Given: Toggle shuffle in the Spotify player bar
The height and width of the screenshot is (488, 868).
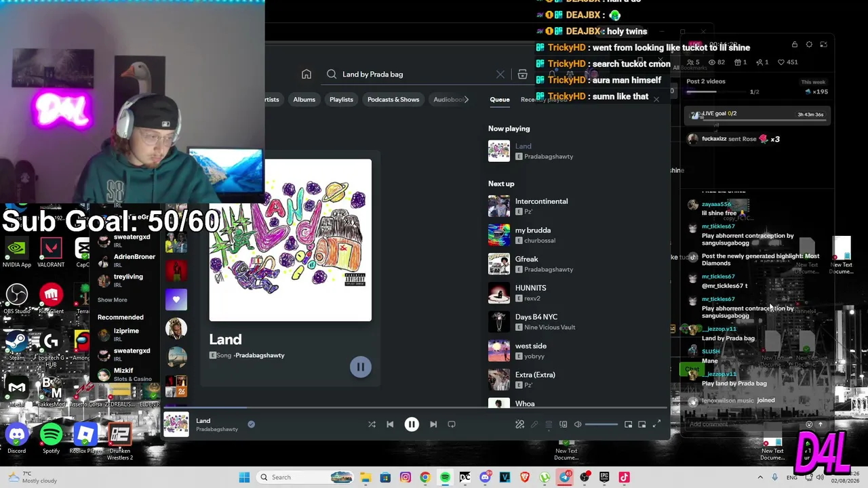Looking at the screenshot, I should click(x=372, y=424).
